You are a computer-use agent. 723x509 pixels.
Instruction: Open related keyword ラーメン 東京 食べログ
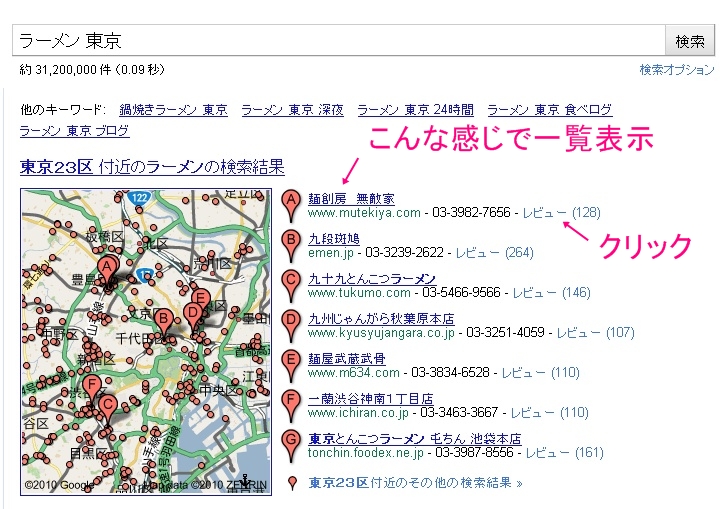(x=550, y=110)
